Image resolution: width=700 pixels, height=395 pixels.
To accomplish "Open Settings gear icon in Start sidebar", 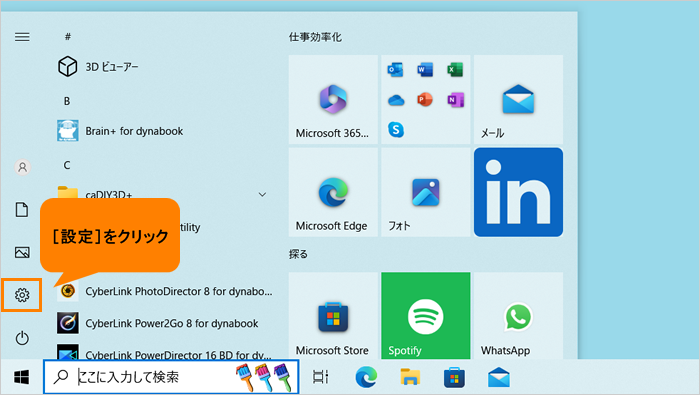I will (22, 295).
